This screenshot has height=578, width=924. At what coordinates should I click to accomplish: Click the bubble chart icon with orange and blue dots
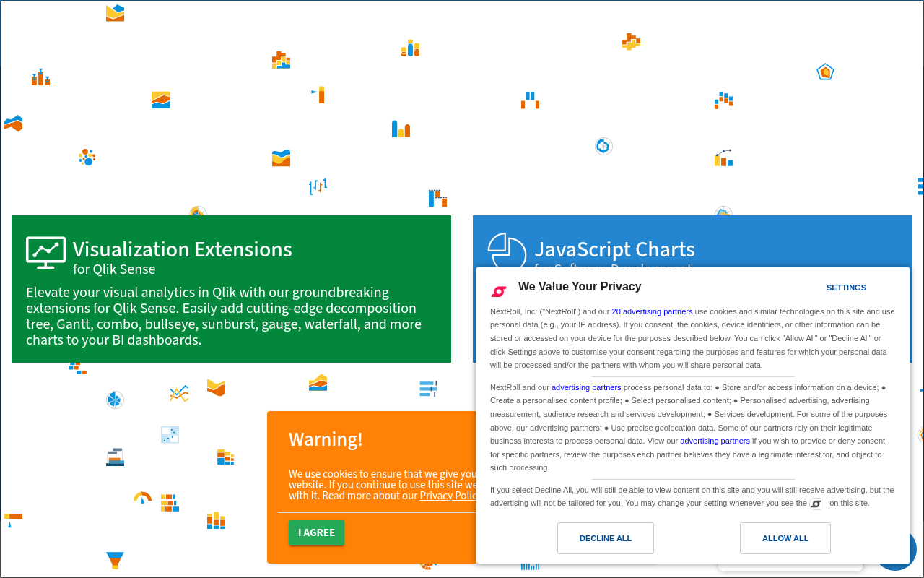click(x=87, y=157)
